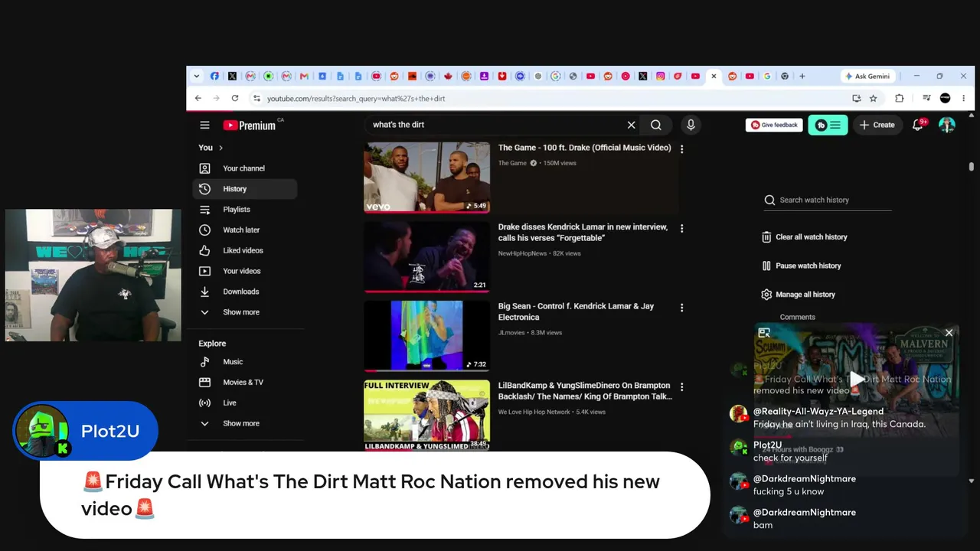Open the Music explore section
Screen dimensions: 980x551
point(233,362)
